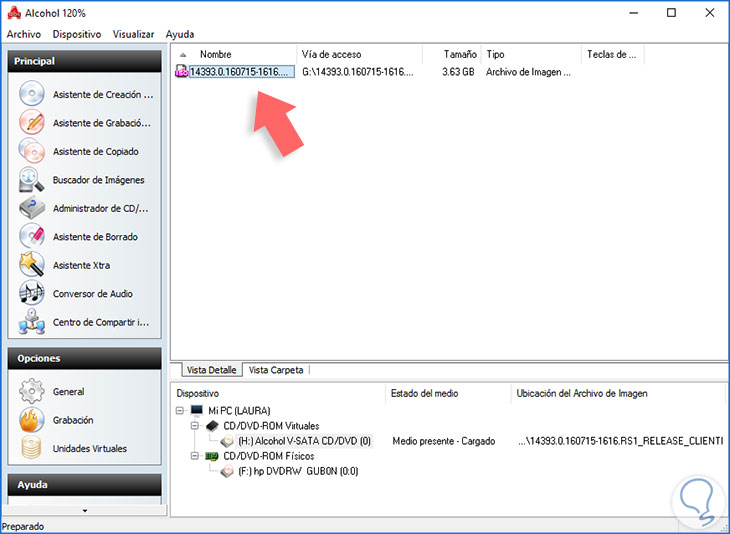The height and width of the screenshot is (534, 730).
Task: Open the Archivo menu
Action: [x=24, y=34]
